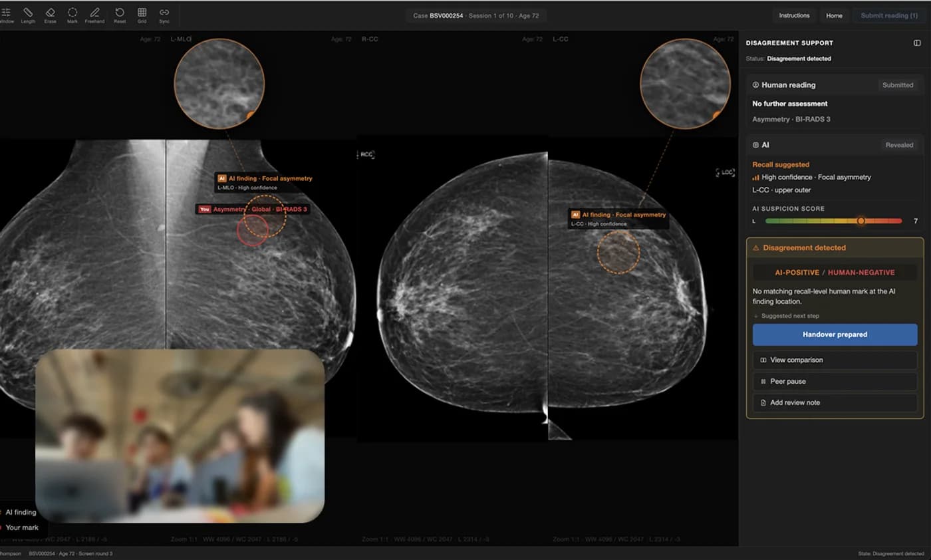Screen dimensions: 931x560
Task: Click the Revealed badge beside AI
Action: [899, 144]
